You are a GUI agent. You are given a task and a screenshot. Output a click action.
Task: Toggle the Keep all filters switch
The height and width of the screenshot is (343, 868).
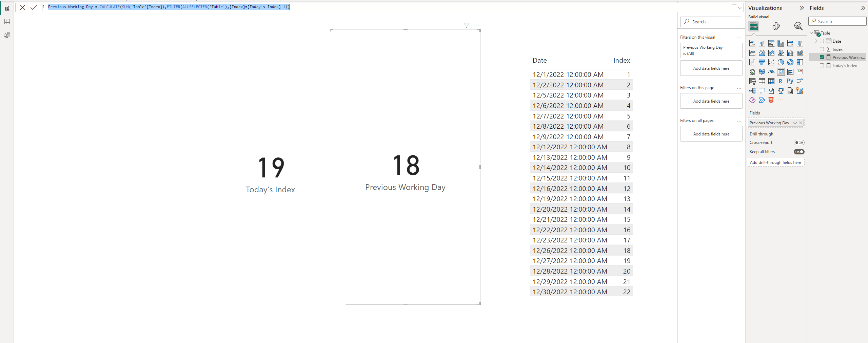tap(799, 152)
